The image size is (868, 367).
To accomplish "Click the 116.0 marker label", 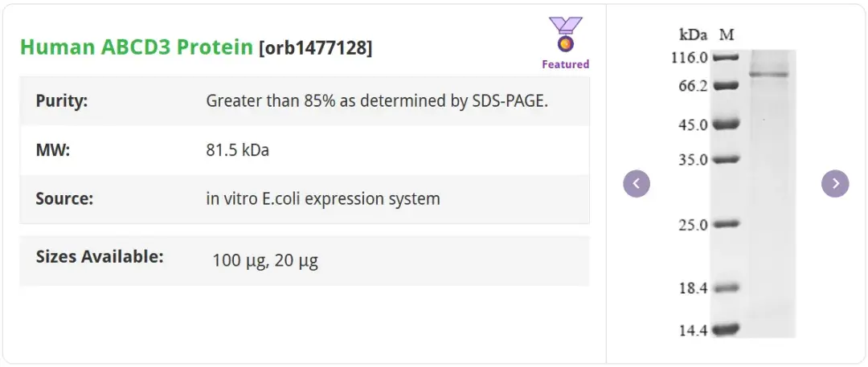I will pyautogui.click(x=691, y=58).
